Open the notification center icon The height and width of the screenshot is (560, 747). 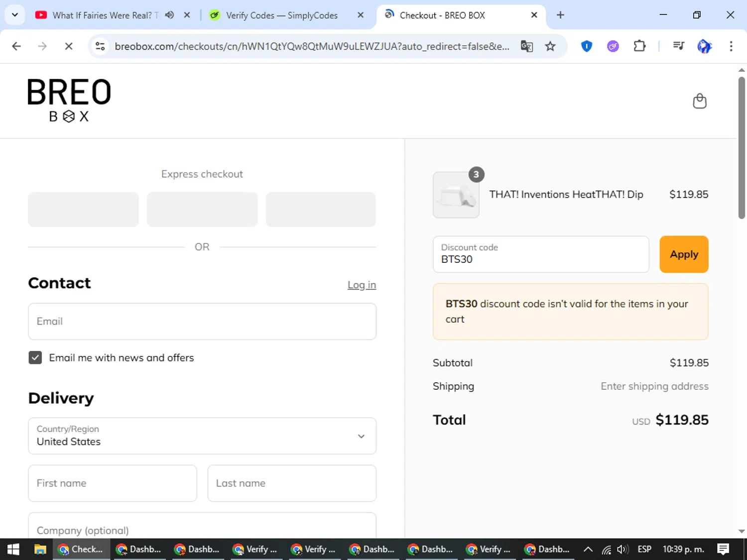[723, 549]
